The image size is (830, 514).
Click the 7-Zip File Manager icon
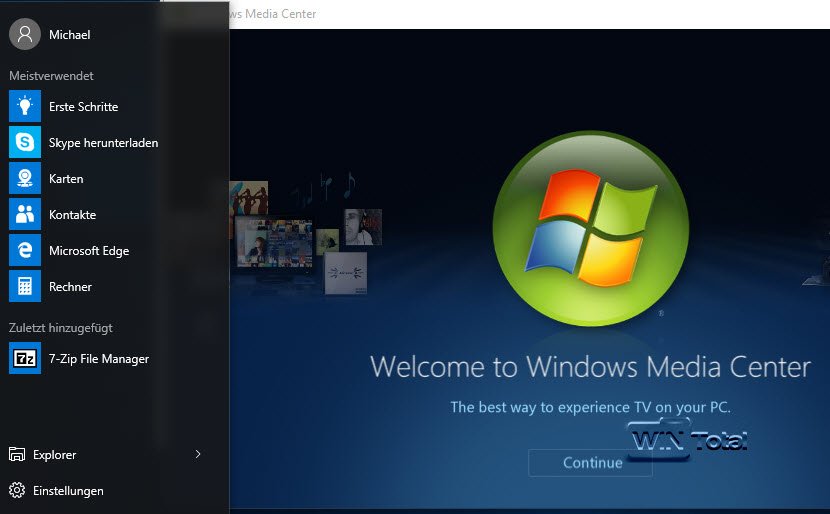pyautogui.click(x=25, y=358)
